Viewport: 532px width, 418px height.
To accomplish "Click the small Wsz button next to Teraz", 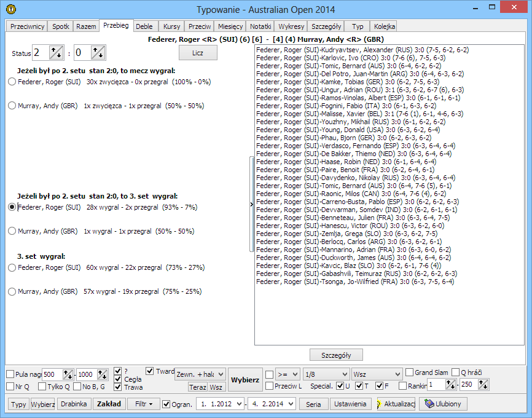I will (216, 387).
